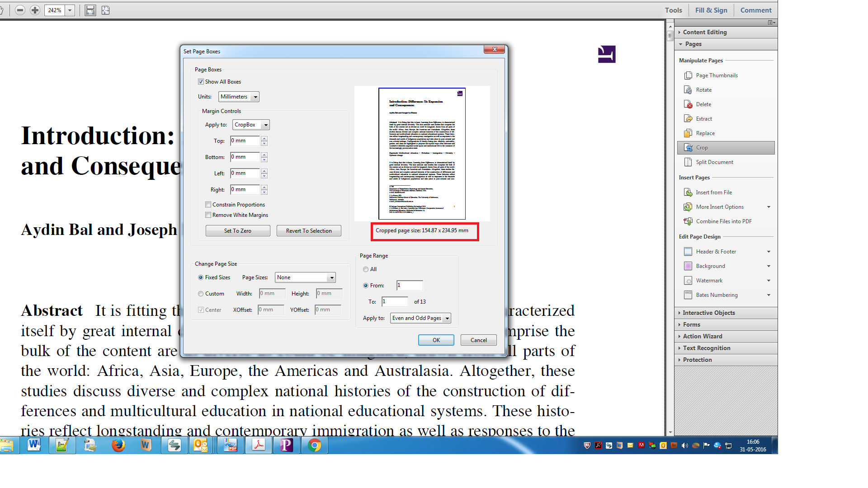
Task: Click the Delete pages icon
Action: tap(688, 104)
